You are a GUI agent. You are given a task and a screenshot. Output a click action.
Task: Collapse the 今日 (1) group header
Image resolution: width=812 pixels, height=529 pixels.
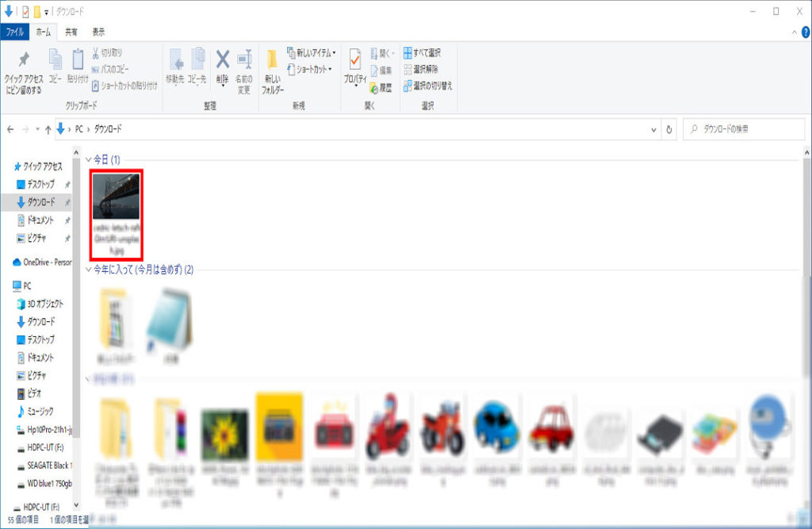(x=89, y=160)
